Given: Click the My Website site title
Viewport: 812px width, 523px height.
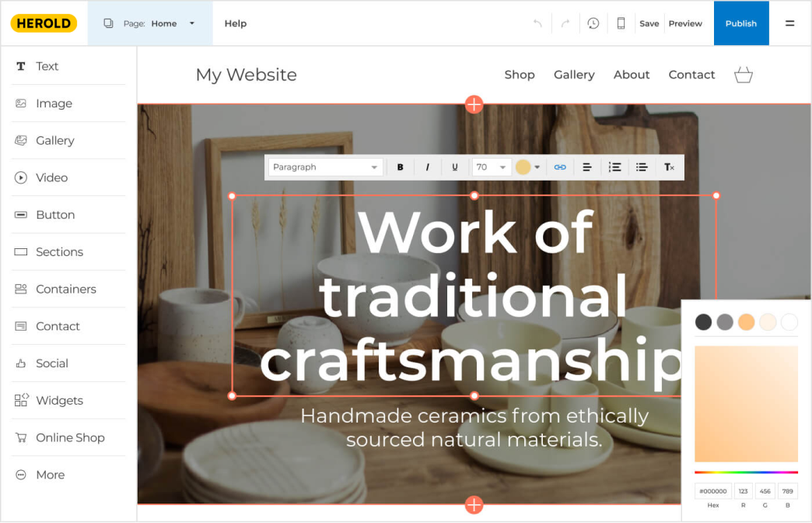Looking at the screenshot, I should (x=247, y=75).
